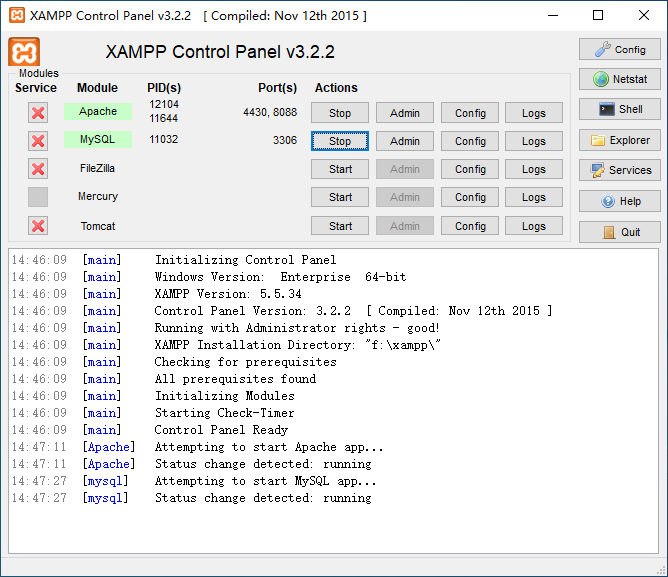
Task: Click the Apache 'Status change detected: running' line
Action: point(263,464)
